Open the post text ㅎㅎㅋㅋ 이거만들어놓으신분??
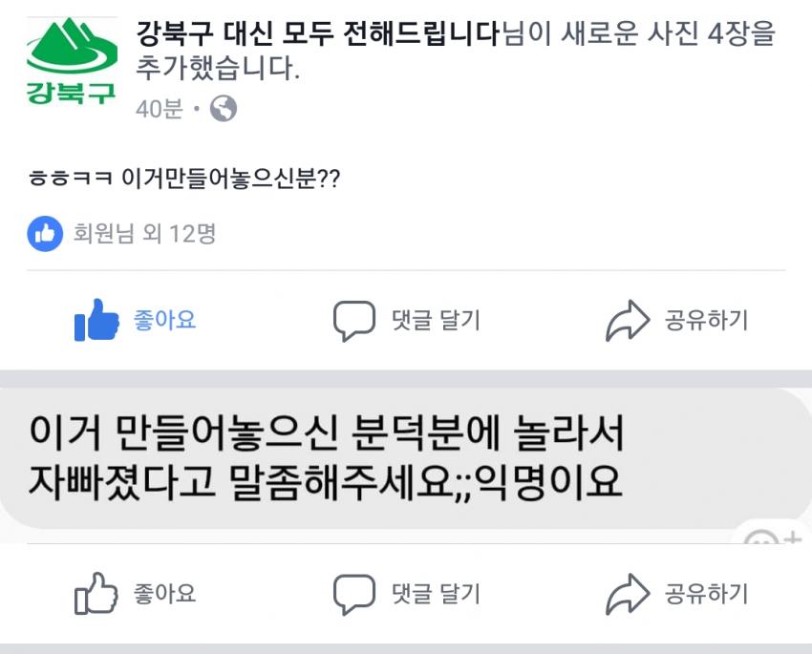The height and width of the screenshot is (654, 812). click(184, 178)
